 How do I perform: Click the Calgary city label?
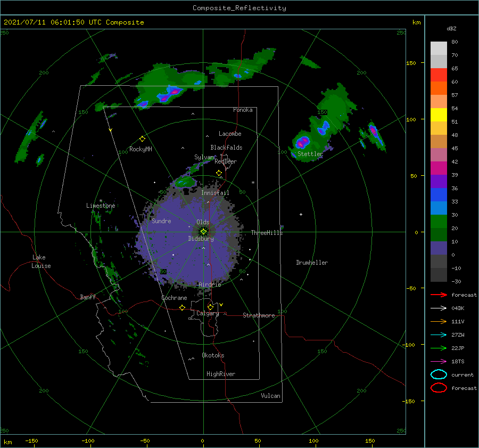pos(208,313)
